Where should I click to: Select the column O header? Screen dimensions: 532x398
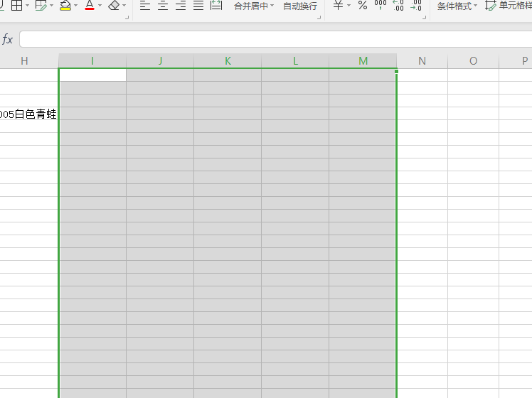pyautogui.click(x=473, y=61)
